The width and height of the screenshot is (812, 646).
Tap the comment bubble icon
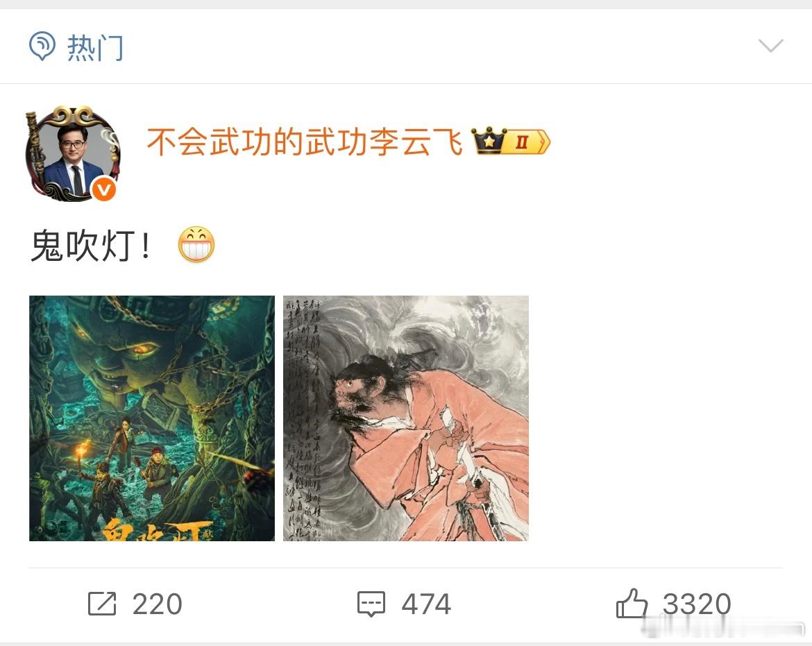click(371, 604)
